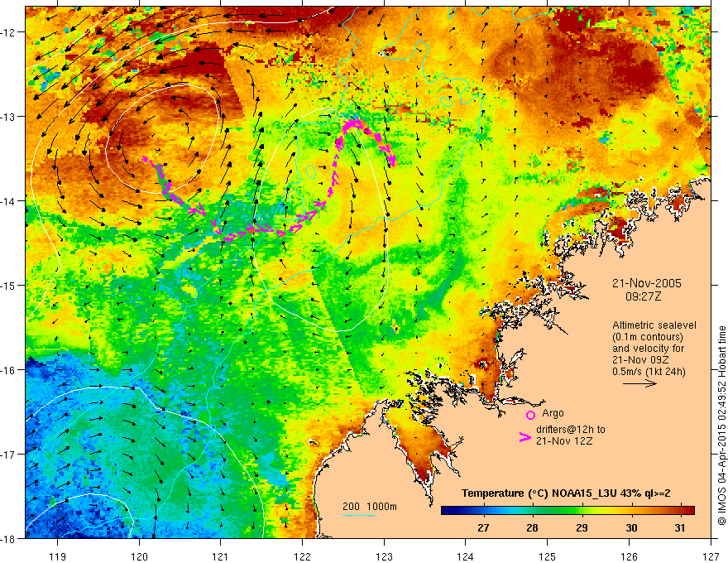728x563 pixels.
Task: Click the color bar tick label "27"
Action: click(x=483, y=527)
